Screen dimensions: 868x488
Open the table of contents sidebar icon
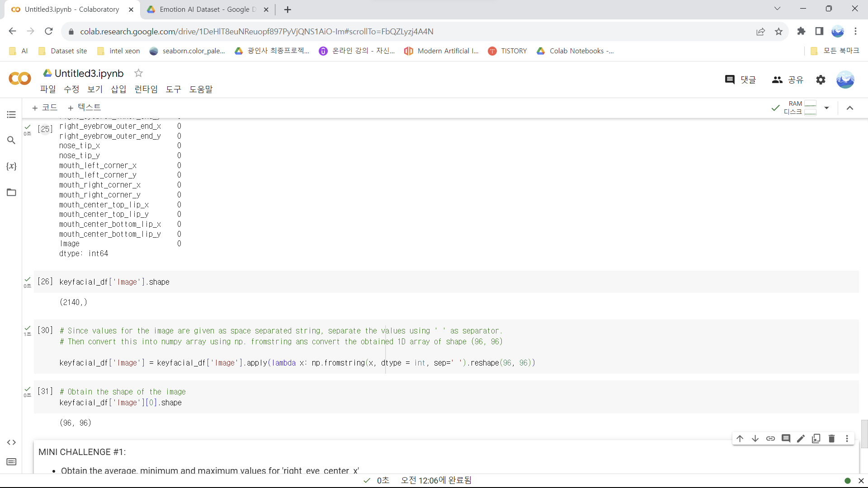[11, 115]
